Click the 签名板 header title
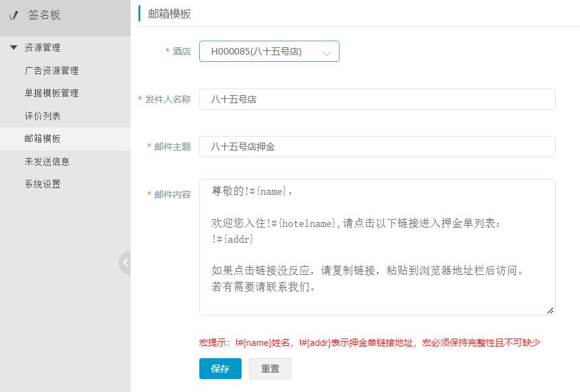The width and height of the screenshot is (580, 392). (44, 15)
